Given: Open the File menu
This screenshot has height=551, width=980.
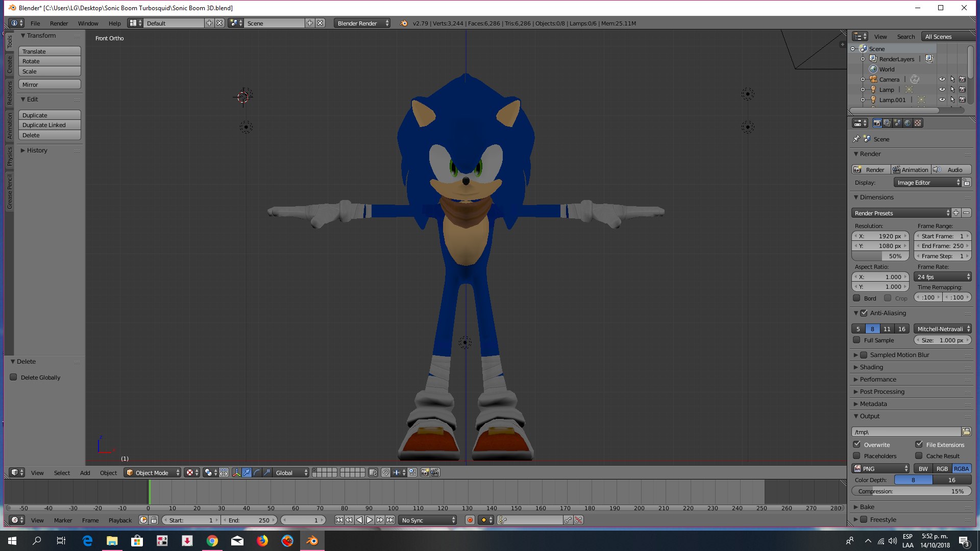Looking at the screenshot, I should coord(35,23).
